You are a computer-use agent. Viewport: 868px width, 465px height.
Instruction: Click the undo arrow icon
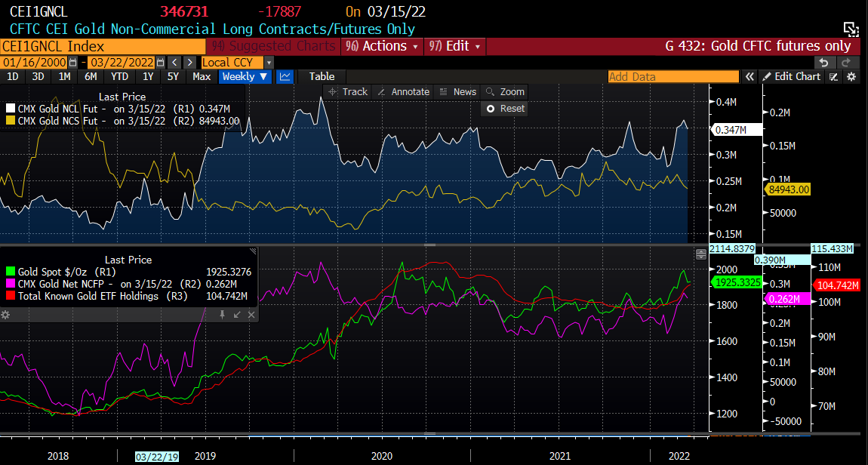coord(823,62)
